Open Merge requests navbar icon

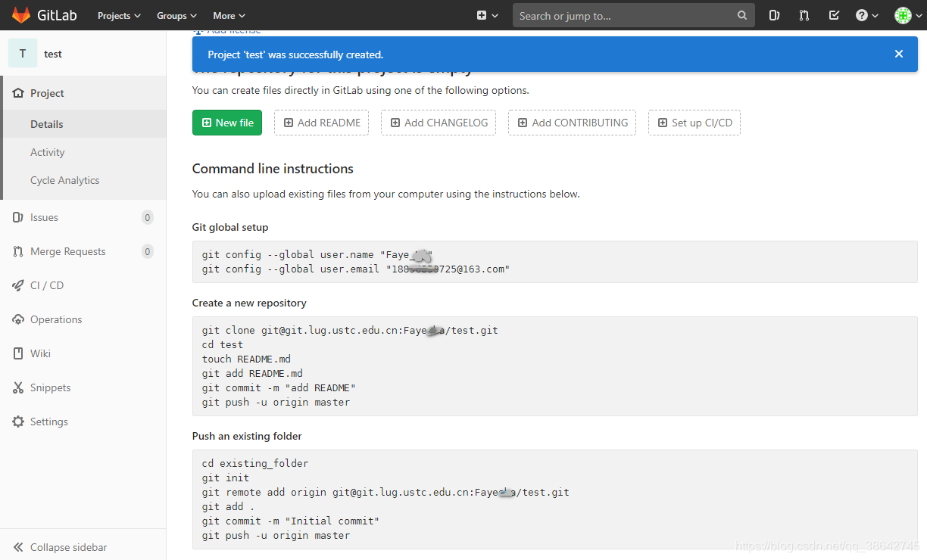click(x=804, y=15)
